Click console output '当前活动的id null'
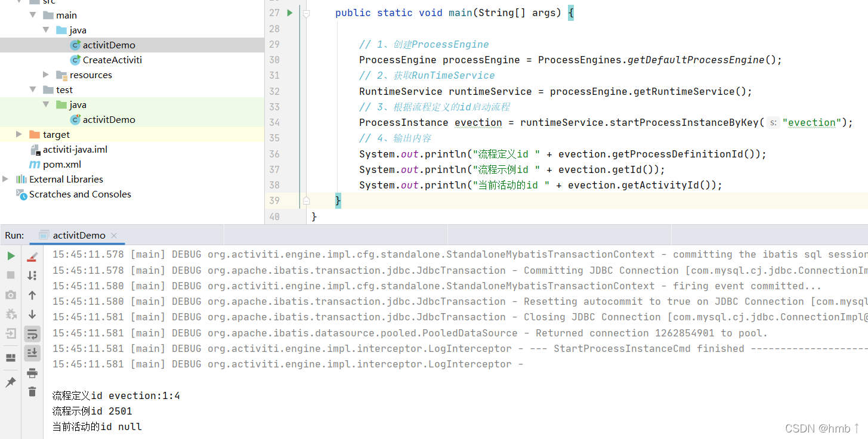 (97, 426)
